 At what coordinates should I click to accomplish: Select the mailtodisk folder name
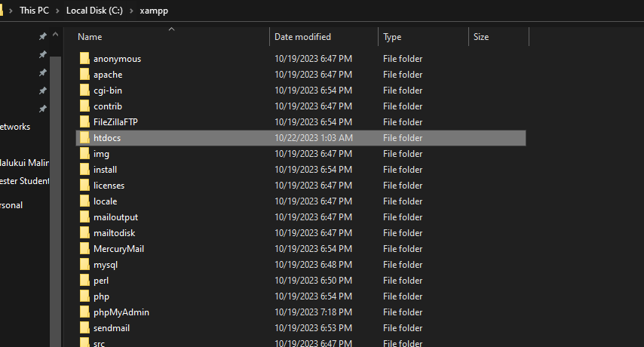(x=114, y=232)
